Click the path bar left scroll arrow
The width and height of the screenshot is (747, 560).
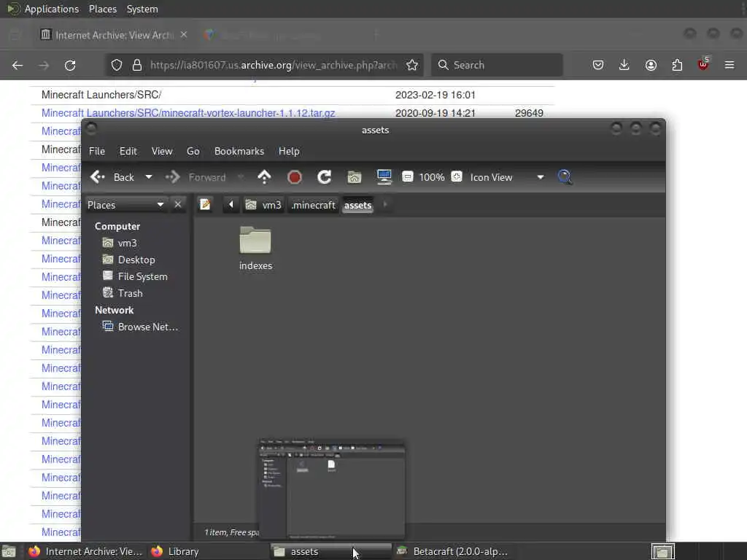[x=231, y=205]
